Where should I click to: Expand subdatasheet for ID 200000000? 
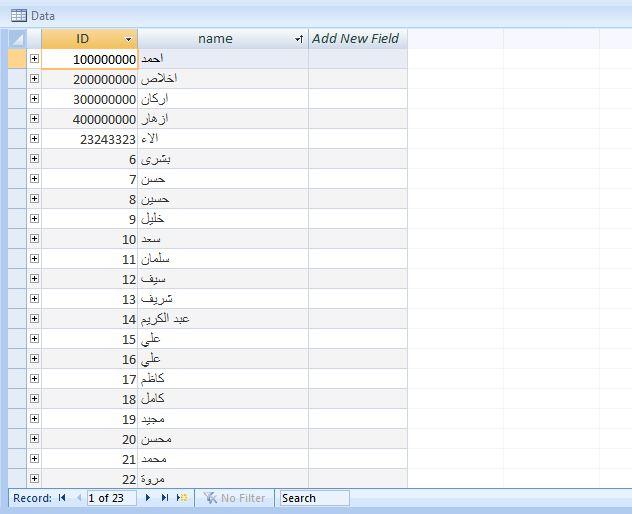[34, 79]
